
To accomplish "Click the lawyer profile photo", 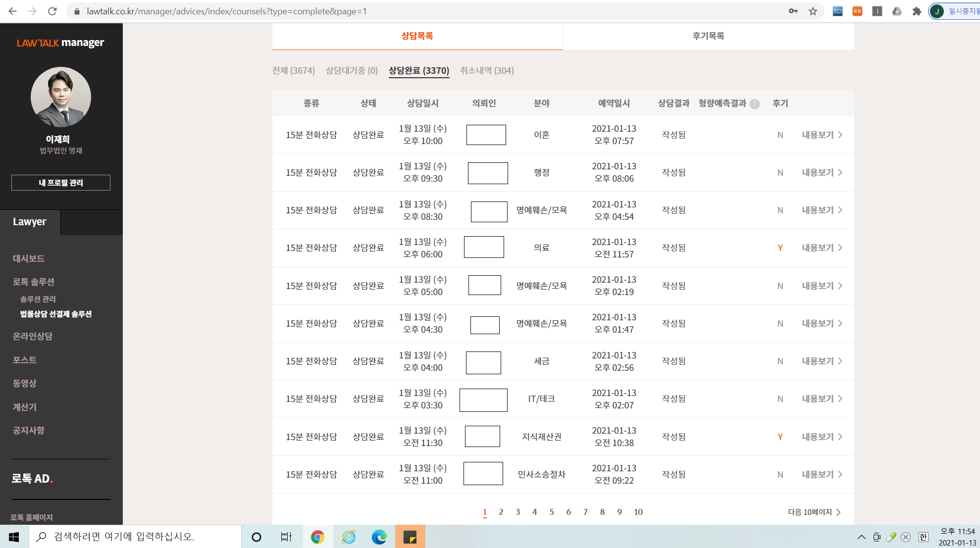I will (61, 97).
